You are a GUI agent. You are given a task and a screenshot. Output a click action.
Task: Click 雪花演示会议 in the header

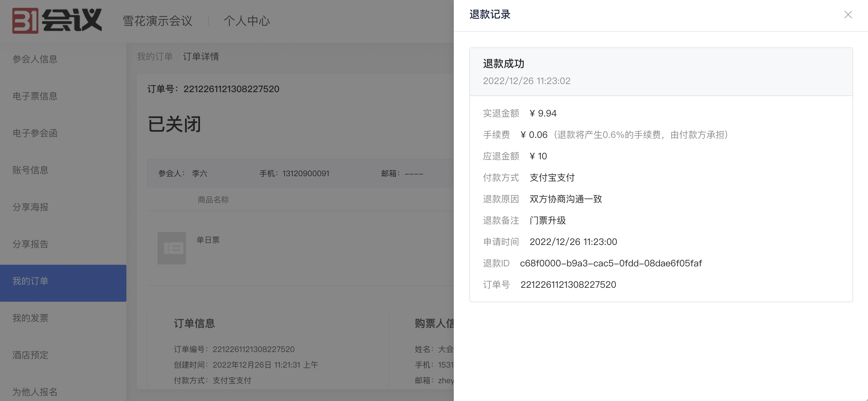[157, 21]
